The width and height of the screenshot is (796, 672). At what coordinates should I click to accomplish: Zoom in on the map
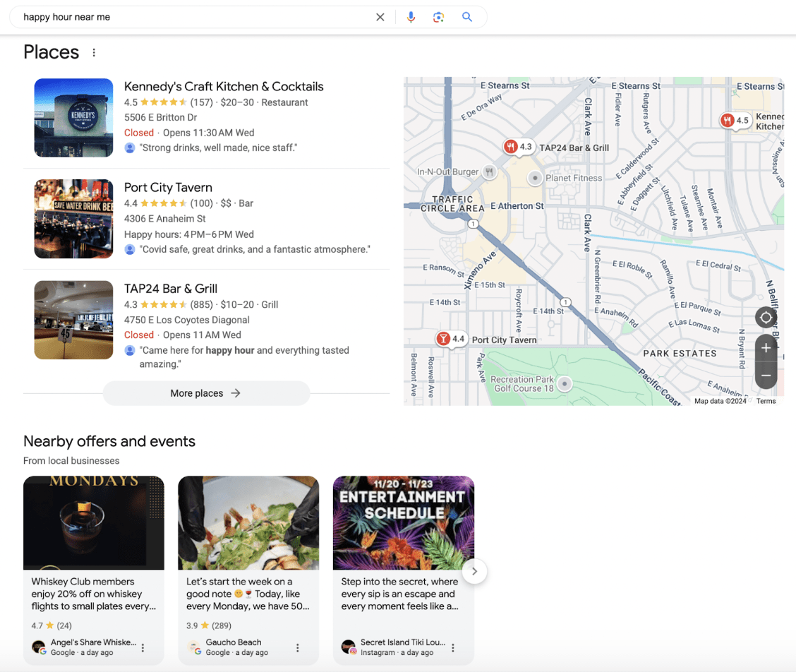[766, 348]
